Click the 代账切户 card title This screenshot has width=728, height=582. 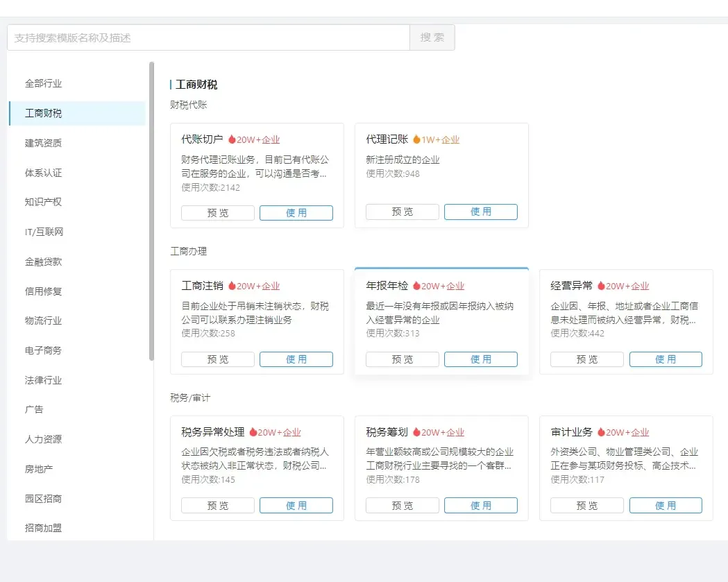coord(202,139)
